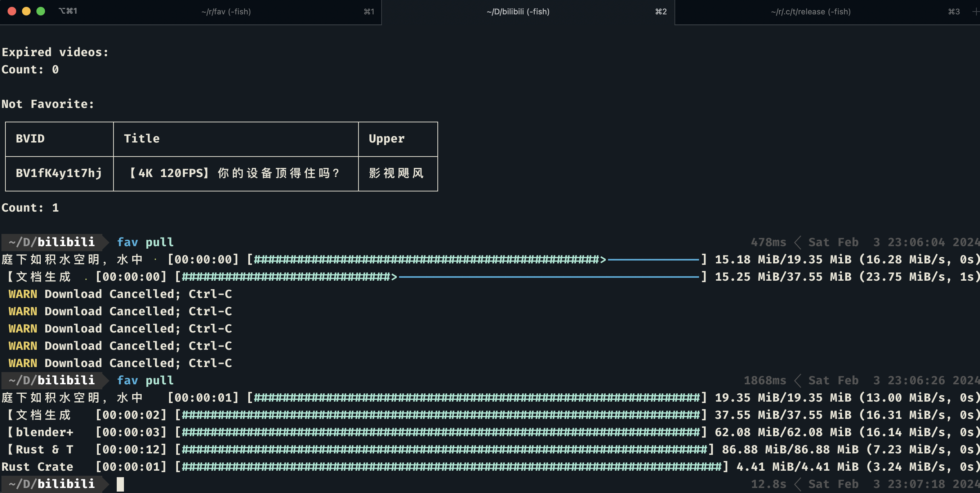Click the green zoom window button

coord(41,11)
